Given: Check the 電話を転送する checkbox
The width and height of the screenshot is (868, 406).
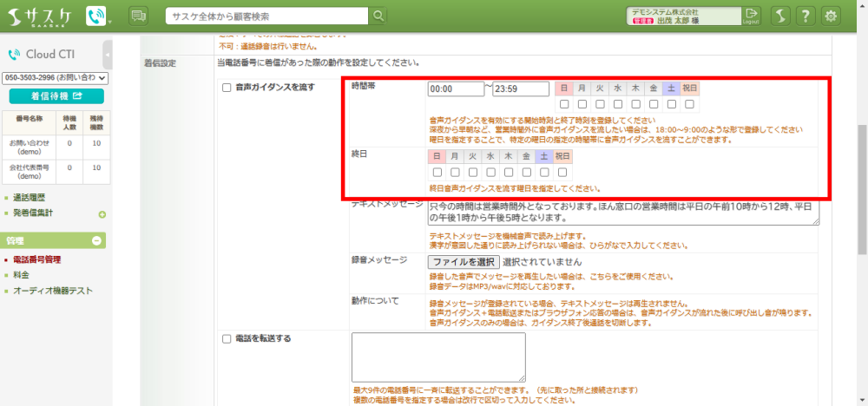Looking at the screenshot, I should pyautogui.click(x=227, y=338).
